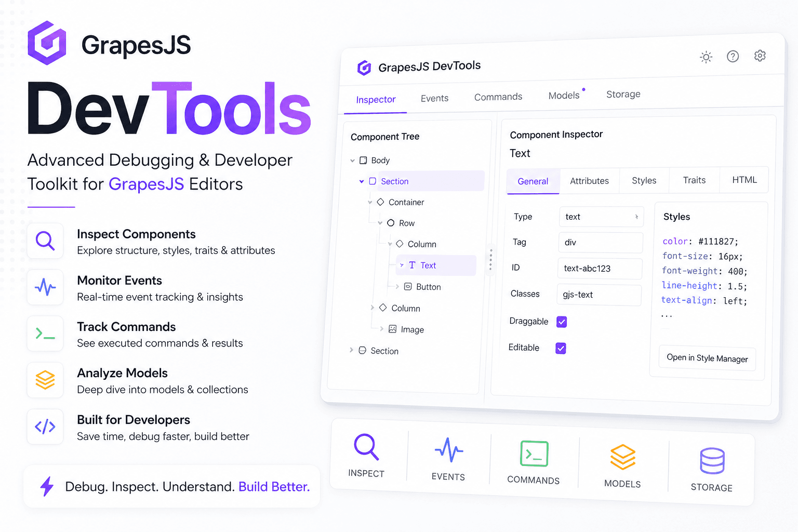The height and width of the screenshot is (532, 798).
Task: Expand the Button node chevron
Action: point(397,286)
